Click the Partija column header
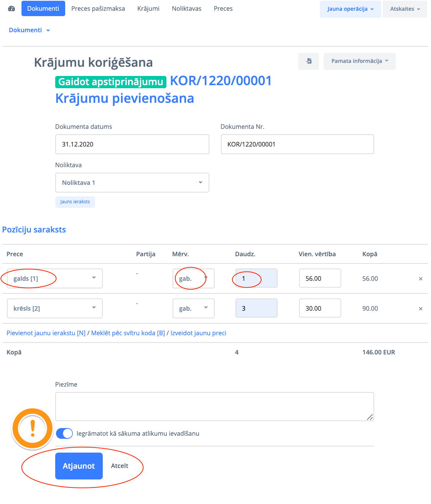Screen dimensions: 431x504 (146, 254)
